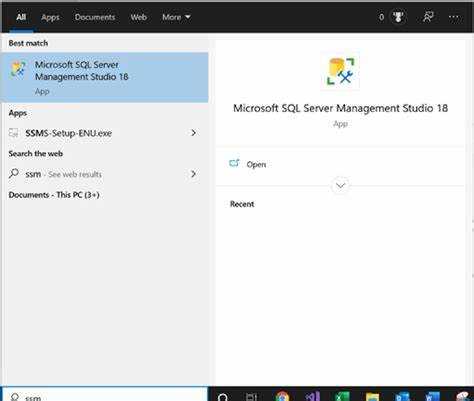Click the large SSMS app icon in preview

coord(340,71)
